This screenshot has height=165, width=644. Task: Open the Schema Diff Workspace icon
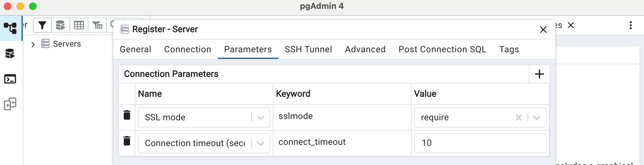(x=10, y=104)
